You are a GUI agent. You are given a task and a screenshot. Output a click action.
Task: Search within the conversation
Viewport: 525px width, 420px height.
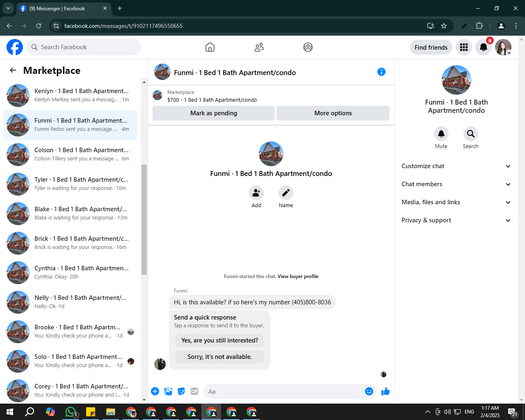click(x=471, y=134)
